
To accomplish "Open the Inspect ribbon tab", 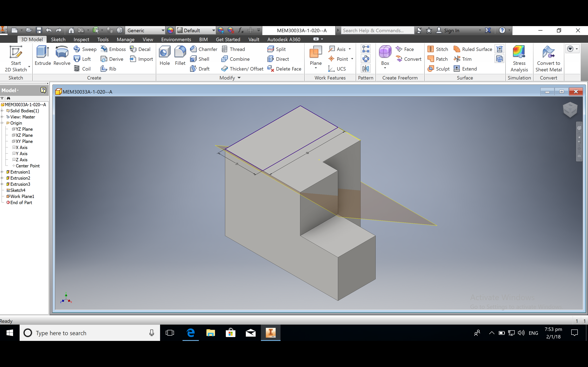I will (x=81, y=39).
